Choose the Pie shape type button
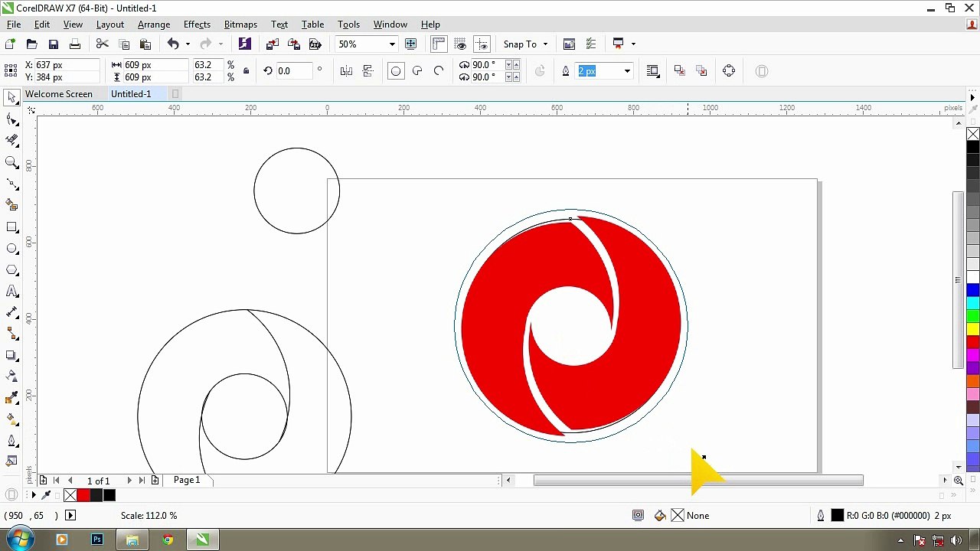This screenshot has height=551, width=980. click(x=417, y=71)
